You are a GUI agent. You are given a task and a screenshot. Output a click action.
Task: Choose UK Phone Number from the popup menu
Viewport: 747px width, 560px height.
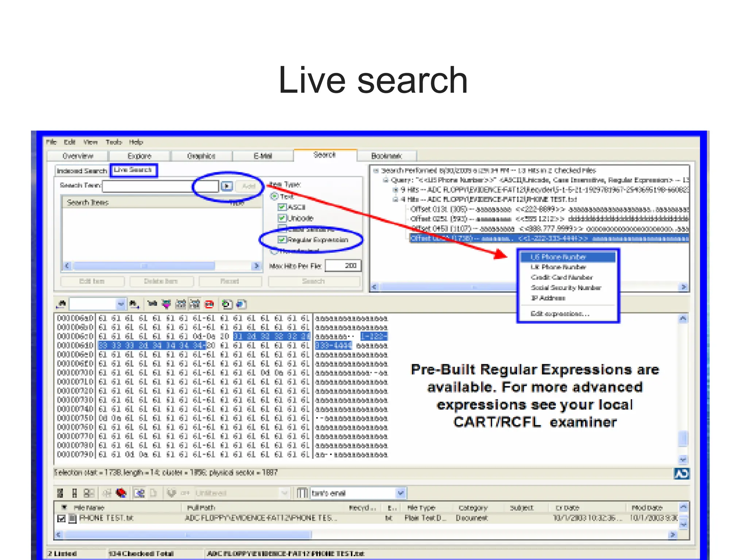[x=568, y=267]
